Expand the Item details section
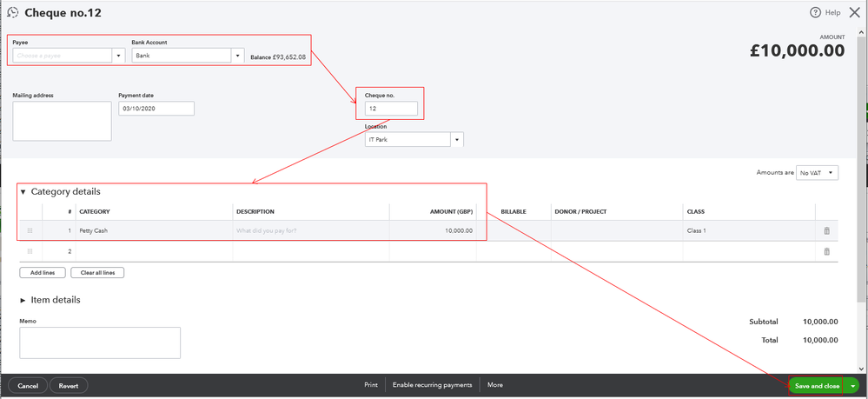This screenshot has width=868, height=399. click(23, 300)
